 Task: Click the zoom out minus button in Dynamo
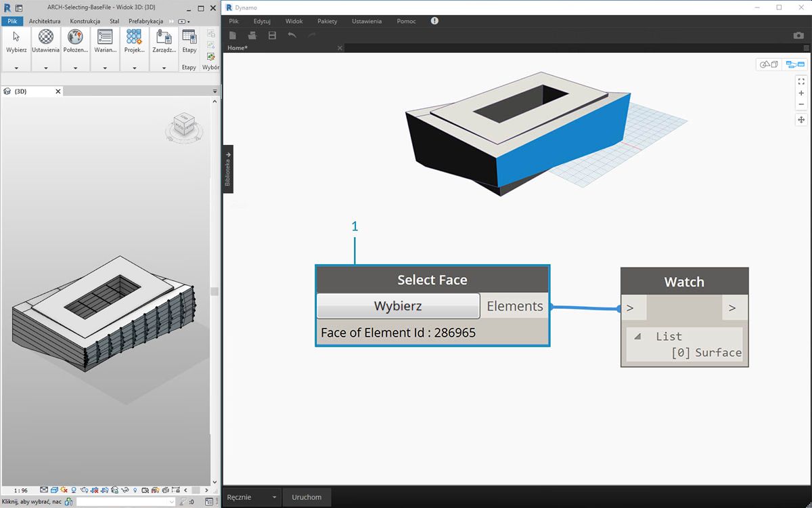pyautogui.click(x=801, y=104)
